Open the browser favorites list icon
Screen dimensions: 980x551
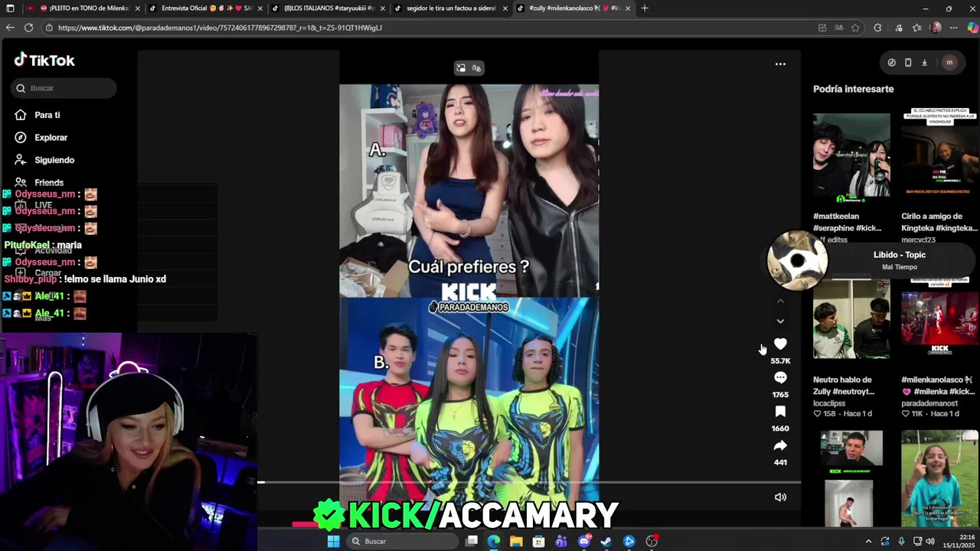917,28
